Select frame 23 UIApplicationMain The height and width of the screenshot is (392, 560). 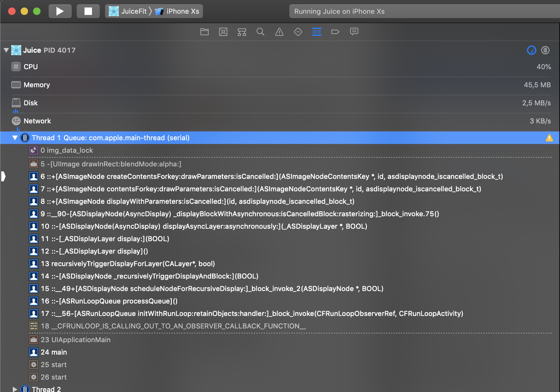coord(280,340)
